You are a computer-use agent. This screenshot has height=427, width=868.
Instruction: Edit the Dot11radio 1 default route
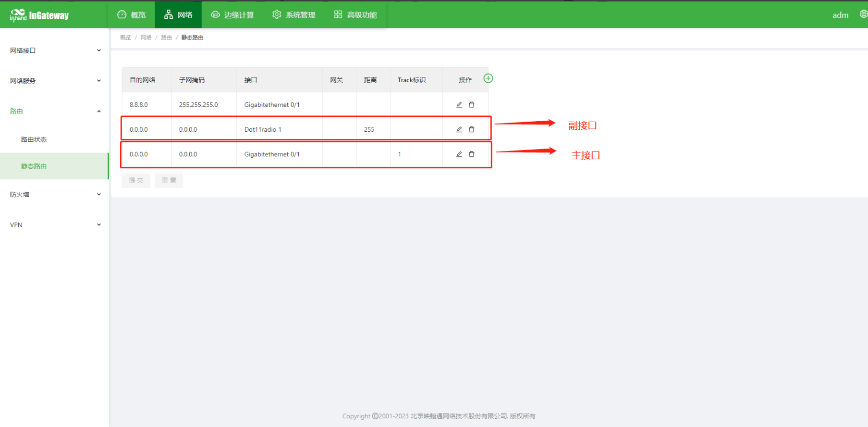coord(459,129)
